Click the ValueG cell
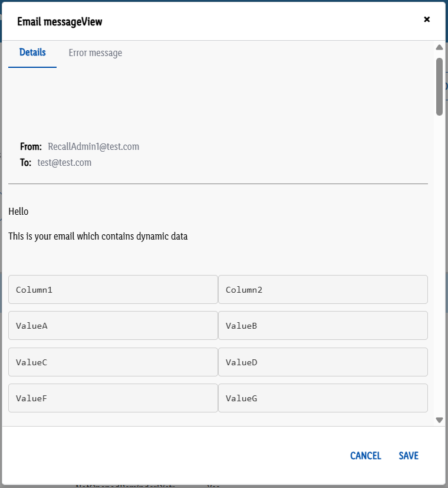448x488 pixels. [x=322, y=398]
